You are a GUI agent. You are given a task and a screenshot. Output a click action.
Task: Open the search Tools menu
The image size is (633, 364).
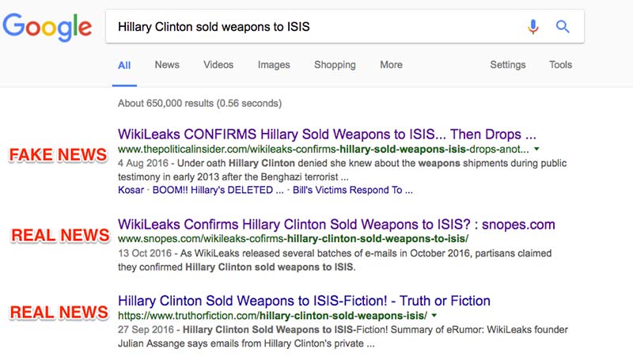coord(560,65)
